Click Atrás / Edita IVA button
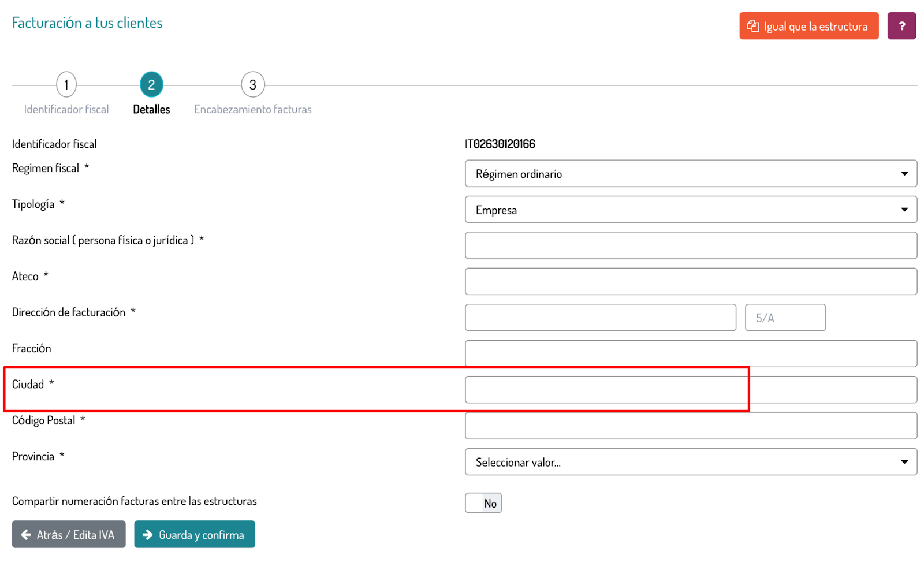The height and width of the screenshot is (570, 924). (69, 535)
